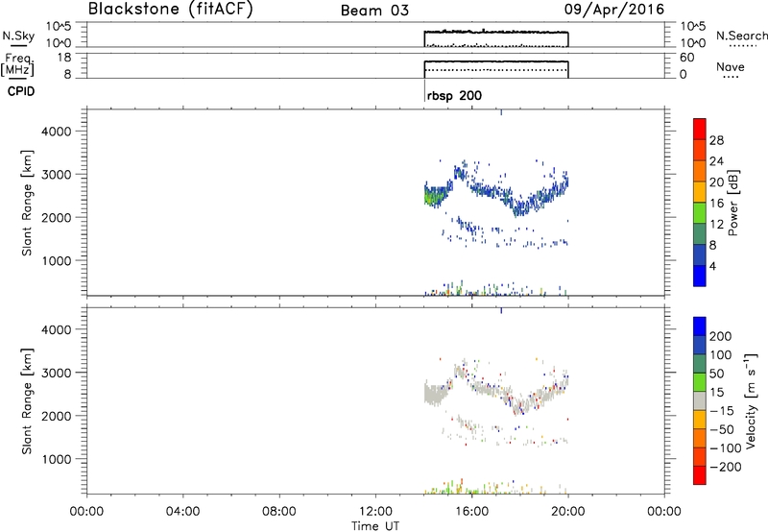Click the '28' label on Power colorbar
Image resolution: width=768 pixels, height=532 pixels.
point(716,140)
